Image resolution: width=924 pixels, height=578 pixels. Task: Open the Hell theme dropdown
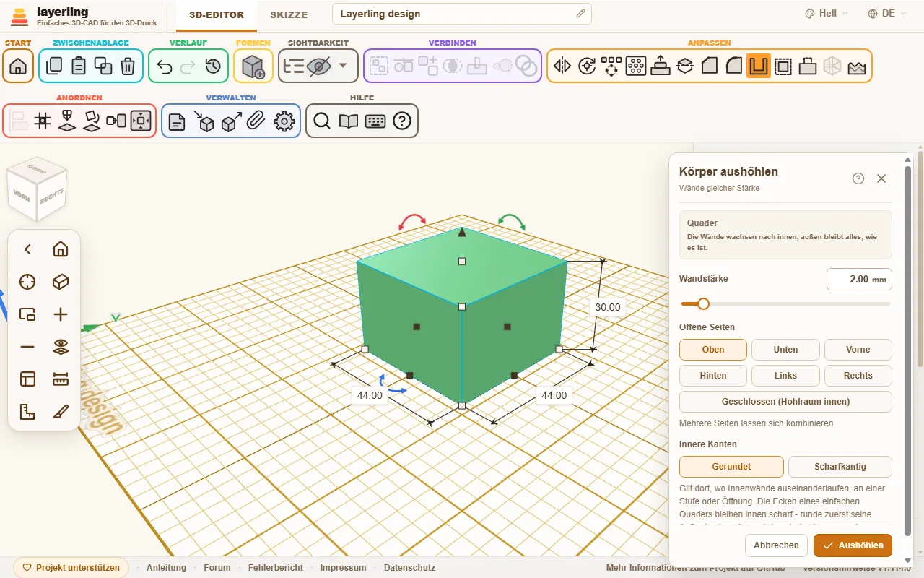[827, 14]
